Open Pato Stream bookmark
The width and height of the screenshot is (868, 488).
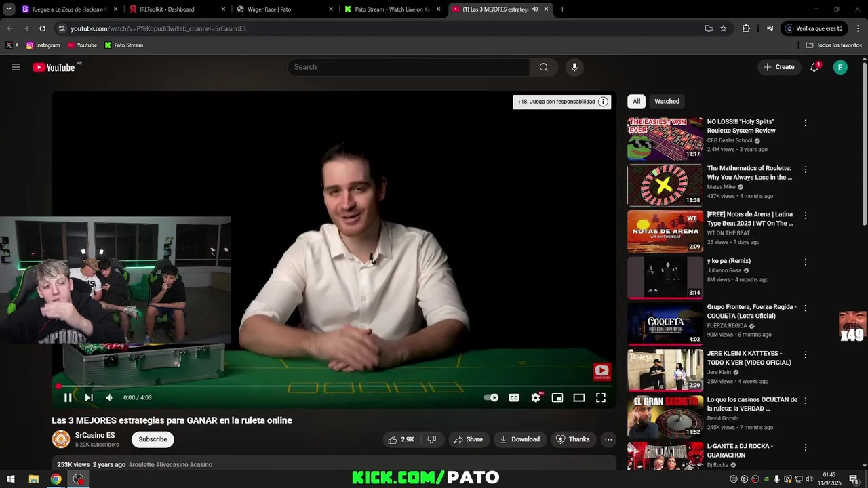pos(123,45)
